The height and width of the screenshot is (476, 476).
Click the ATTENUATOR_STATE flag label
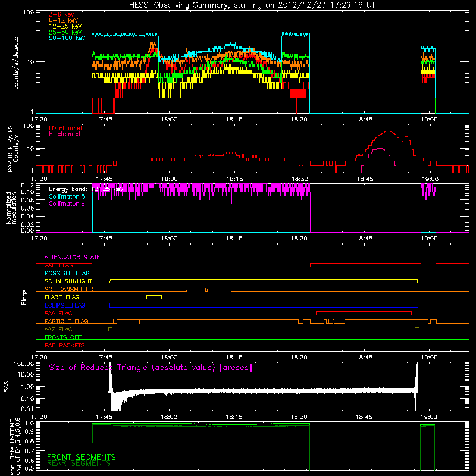pos(72,257)
